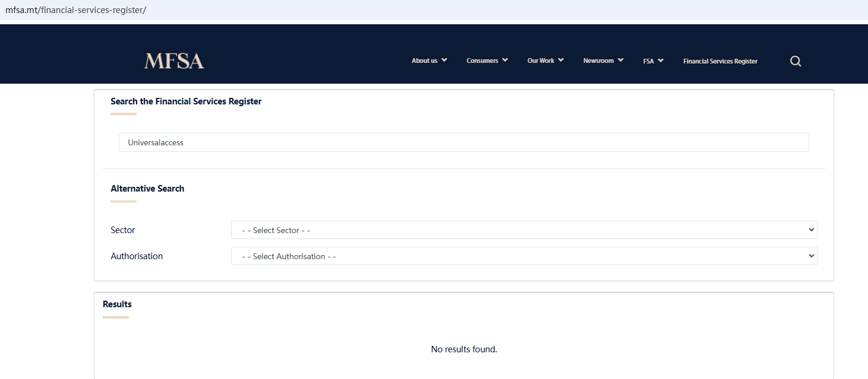868x379 pixels.
Task: Go to Financial Services Register link
Action: tap(720, 61)
